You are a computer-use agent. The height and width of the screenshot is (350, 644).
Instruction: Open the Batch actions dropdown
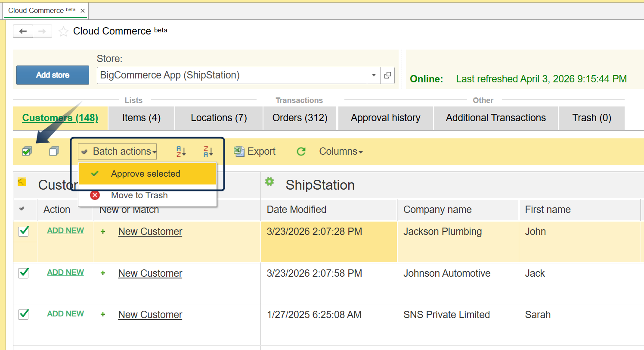pos(118,151)
